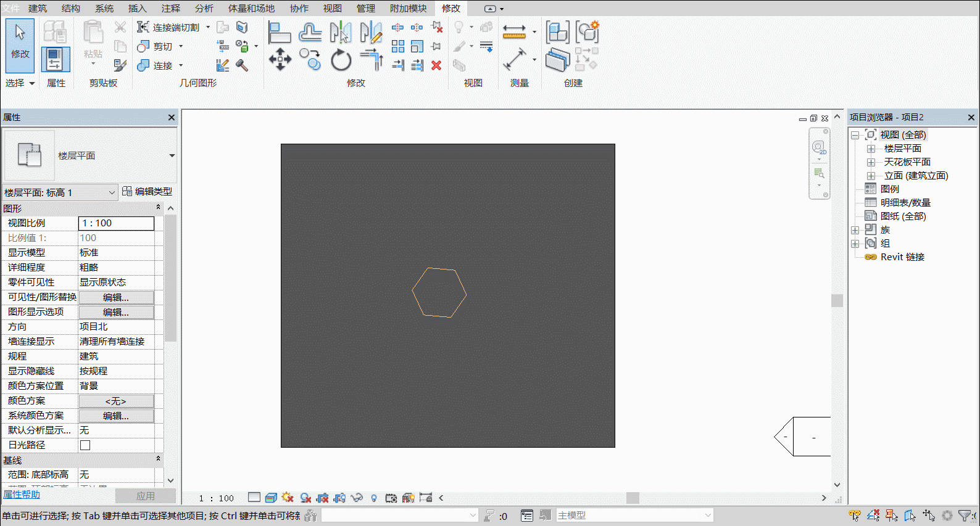Image resolution: width=980 pixels, height=526 pixels.
Task: Open the 建筑 ribbon tab
Action: point(38,8)
